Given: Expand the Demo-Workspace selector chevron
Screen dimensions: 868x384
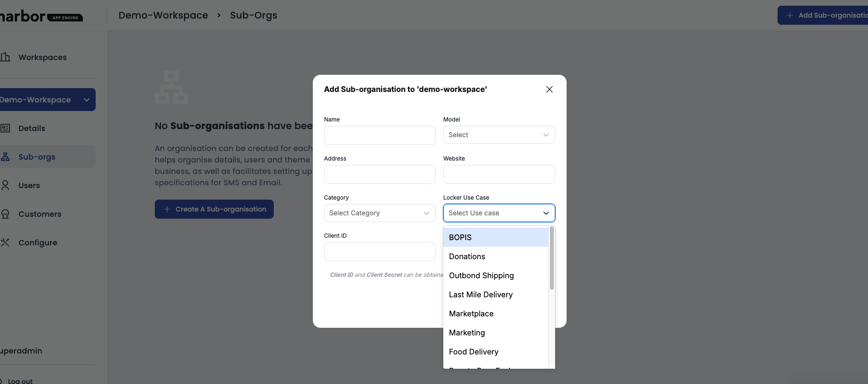Looking at the screenshot, I should point(87,100).
